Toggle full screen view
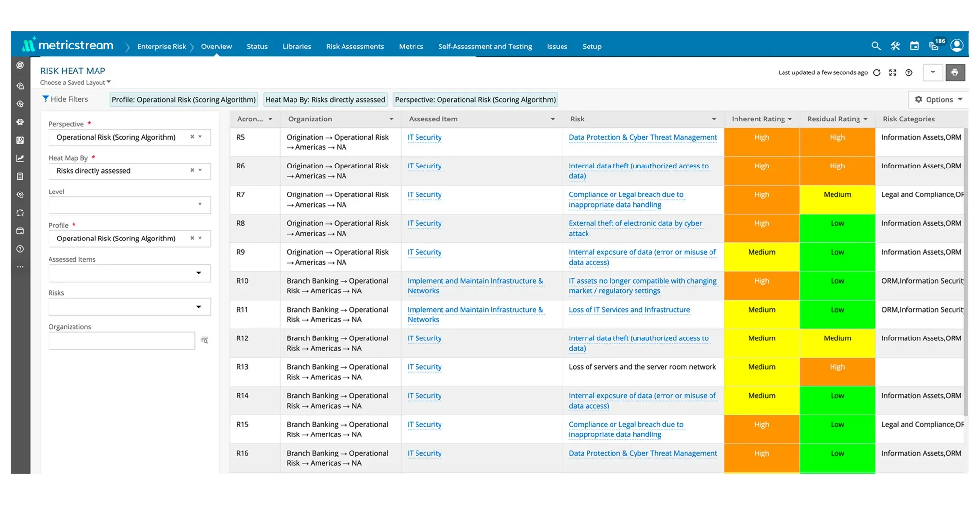This screenshot has height=505, width=980. pyautogui.click(x=893, y=72)
